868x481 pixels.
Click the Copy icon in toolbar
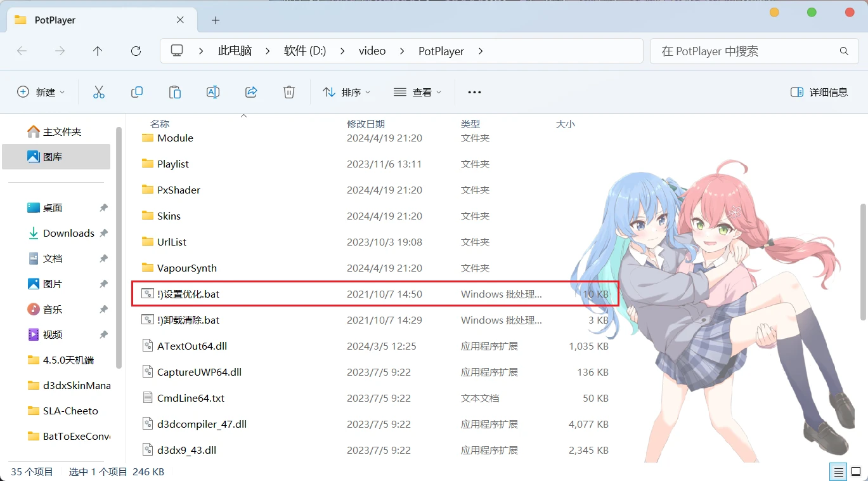(137, 92)
